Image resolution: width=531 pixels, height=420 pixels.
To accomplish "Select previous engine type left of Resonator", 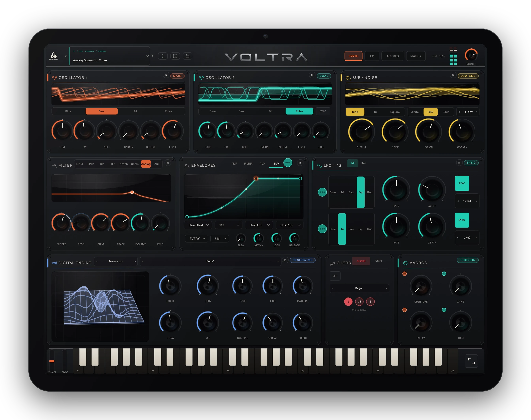I will (x=97, y=261).
